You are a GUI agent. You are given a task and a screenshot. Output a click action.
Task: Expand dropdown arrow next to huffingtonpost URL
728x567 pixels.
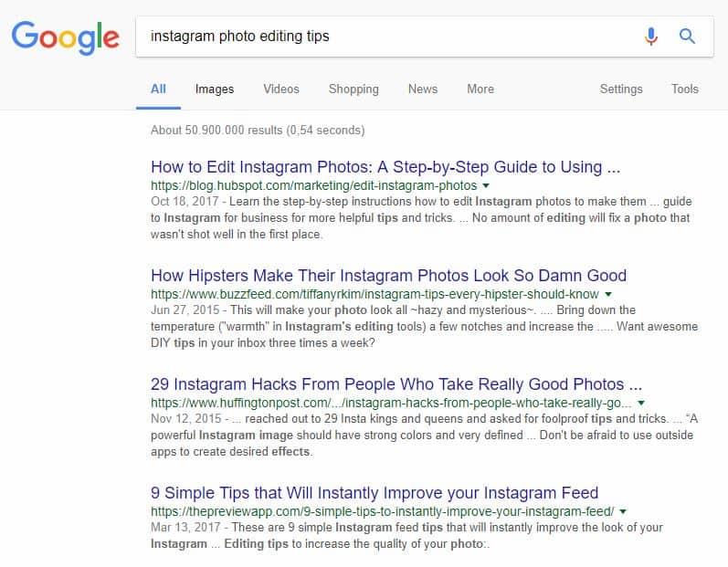coord(641,403)
